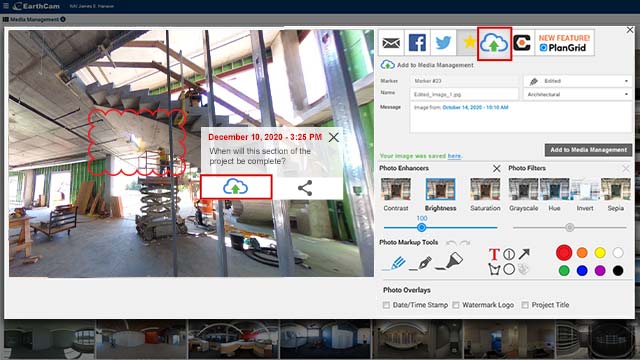Close the December 10 comment popup
Viewport: 640px width, 360px height.
click(x=333, y=138)
